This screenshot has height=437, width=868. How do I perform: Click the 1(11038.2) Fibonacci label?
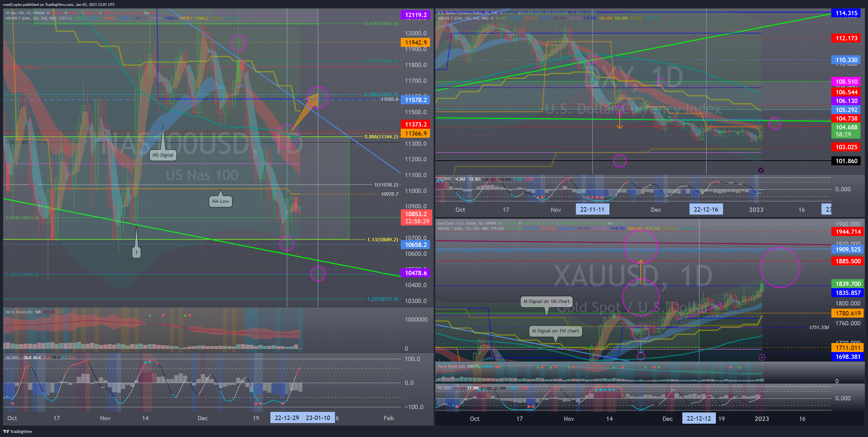pos(386,185)
